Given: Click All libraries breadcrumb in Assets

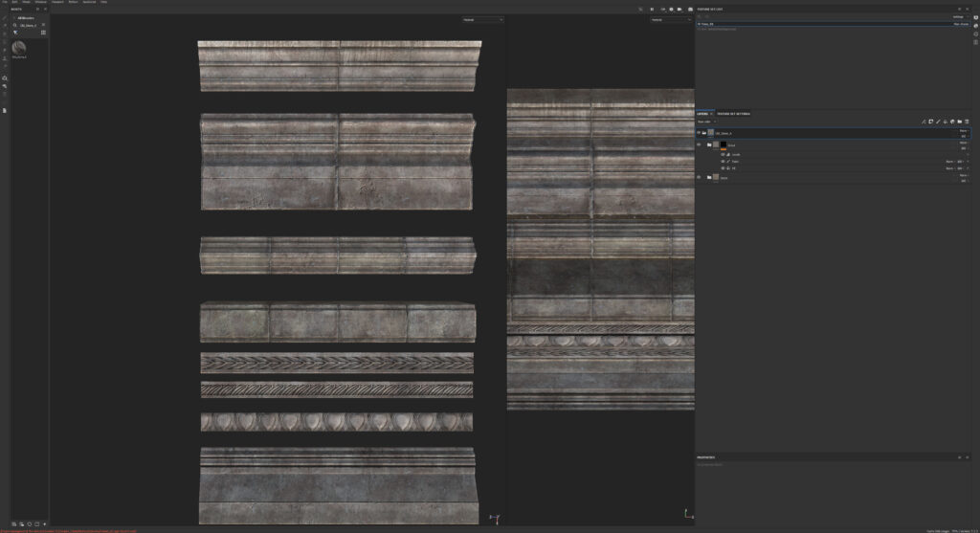Looking at the screenshot, I should pyautogui.click(x=26, y=18).
